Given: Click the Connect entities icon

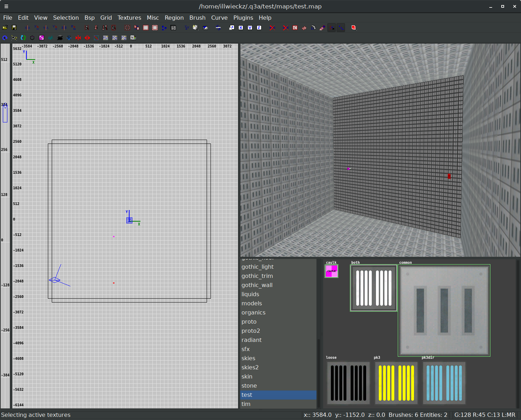Looking at the screenshot, I should point(164,28).
